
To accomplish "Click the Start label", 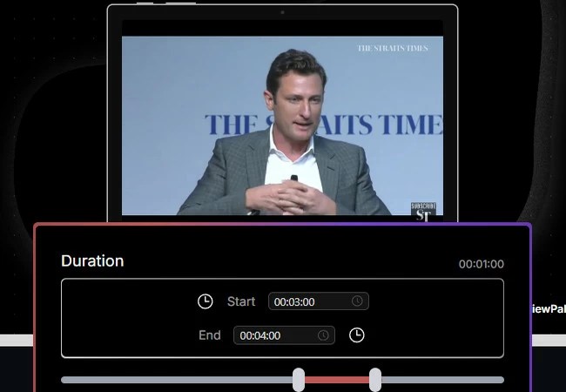I will 241,301.
